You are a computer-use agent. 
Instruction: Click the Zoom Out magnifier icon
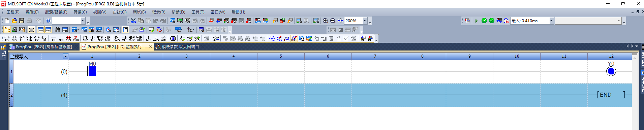coord(333,21)
